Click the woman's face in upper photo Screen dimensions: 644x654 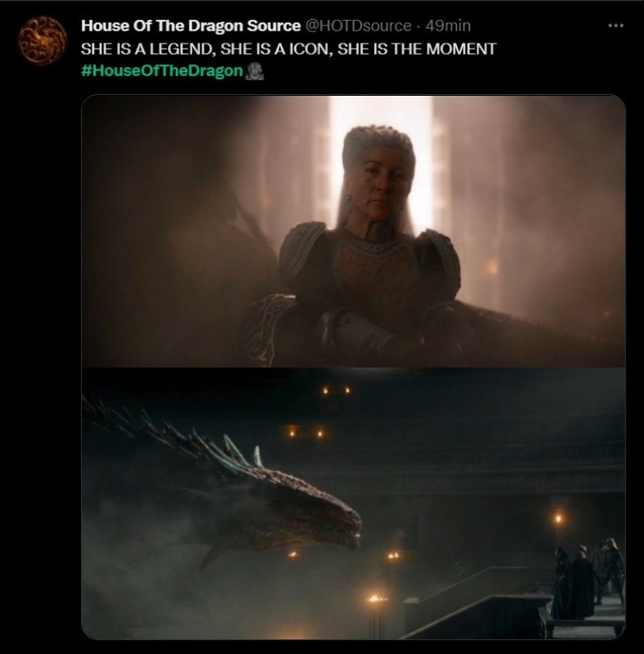click(x=381, y=180)
